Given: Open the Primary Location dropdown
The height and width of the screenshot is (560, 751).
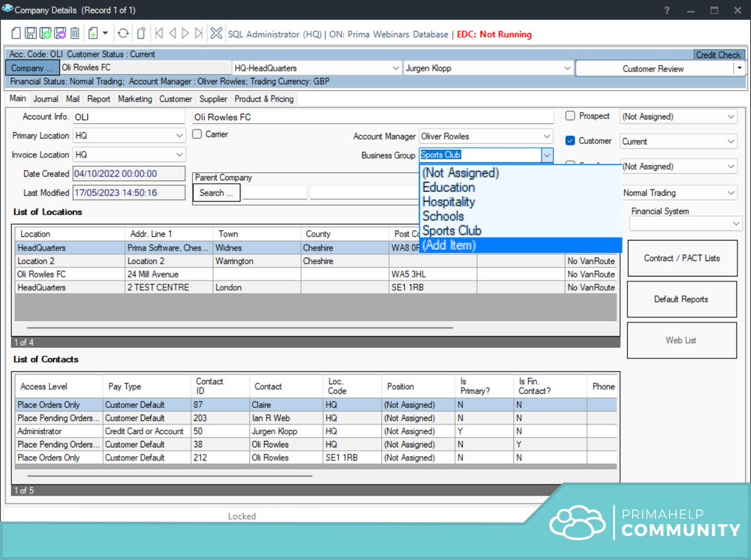Looking at the screenshot, I should pyautogui.click(x=180, y=136).
